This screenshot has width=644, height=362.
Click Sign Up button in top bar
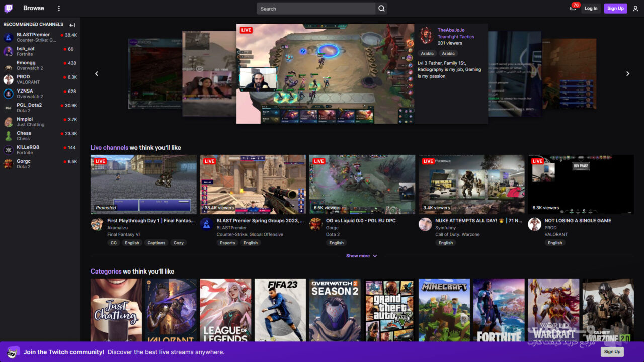tap(615, 8)
